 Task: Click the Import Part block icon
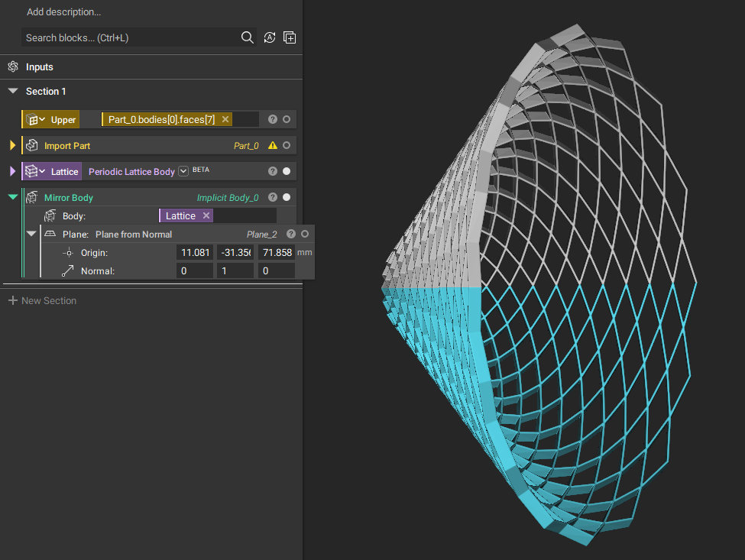32,145
